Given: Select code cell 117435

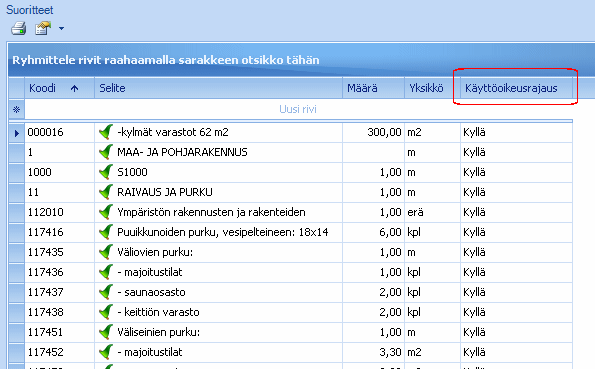Looking at the screenshot, I should 60,252.
